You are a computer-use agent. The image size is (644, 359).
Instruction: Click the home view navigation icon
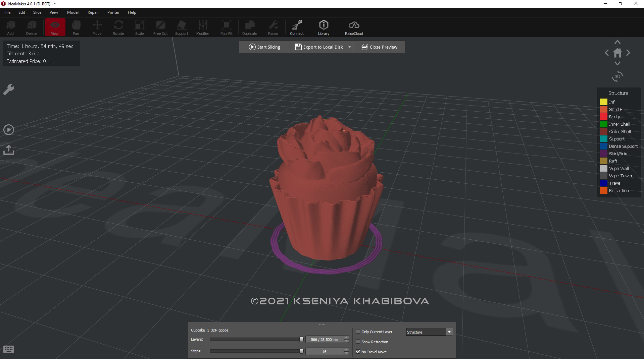(x=617, y=53)
